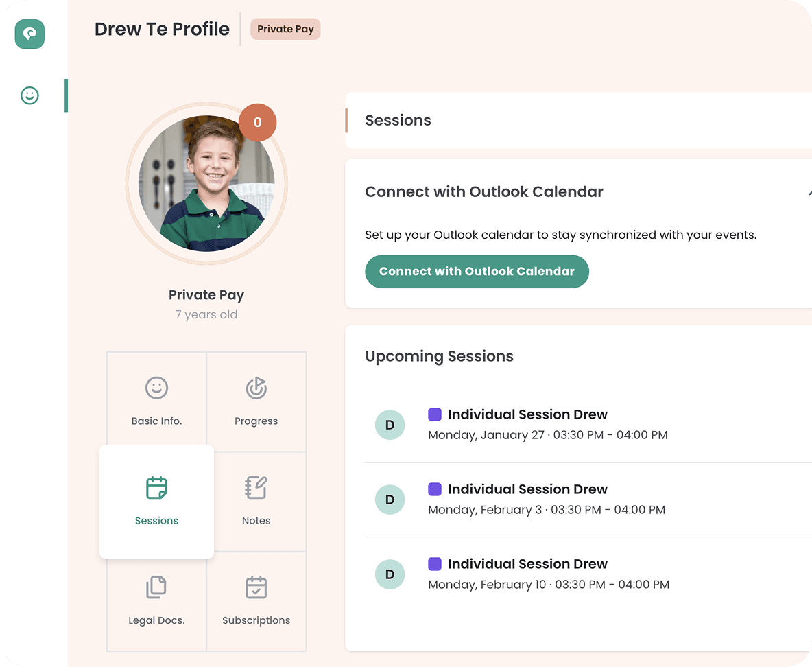Screen dimensions: 812x667
Task: Click the D avatar for February 3 session
Action: pyautogui.click(x=390, y=500)
